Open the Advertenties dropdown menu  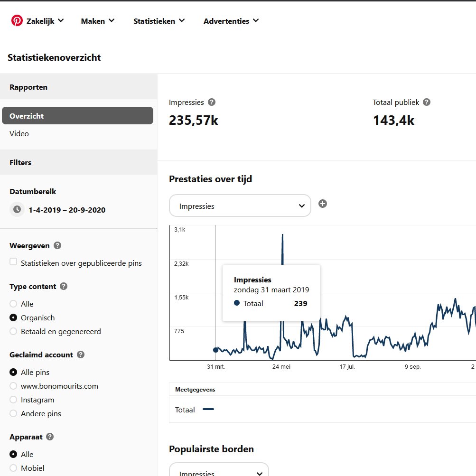pos(231,21)
